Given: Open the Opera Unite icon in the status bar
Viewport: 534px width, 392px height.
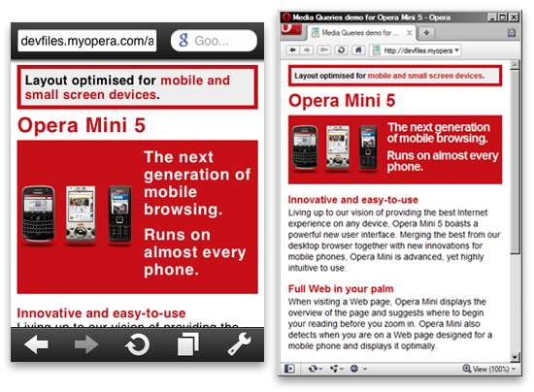Looking at the screenshot, I should tap(334, 369).
